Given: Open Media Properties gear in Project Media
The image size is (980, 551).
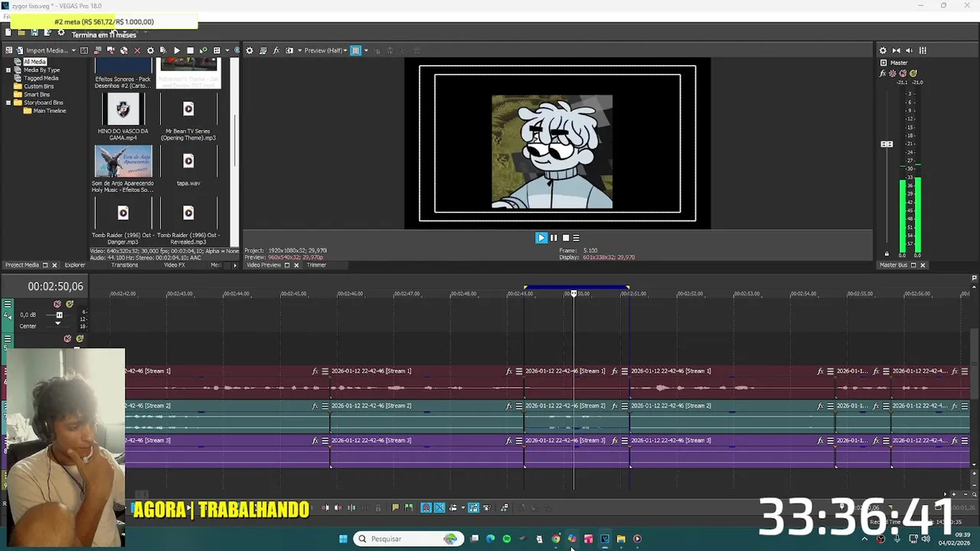Looking at the screenshot, I should (150, 51).
